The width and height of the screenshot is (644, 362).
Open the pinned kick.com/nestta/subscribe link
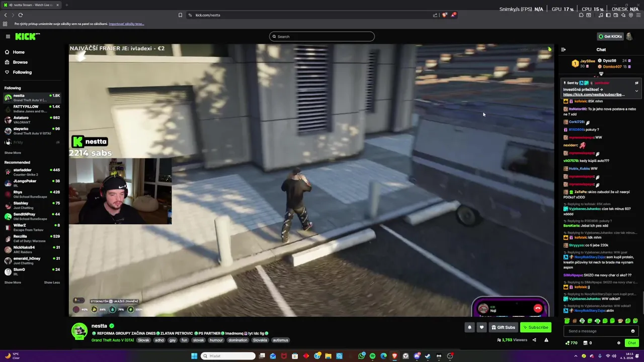[594, 95]
